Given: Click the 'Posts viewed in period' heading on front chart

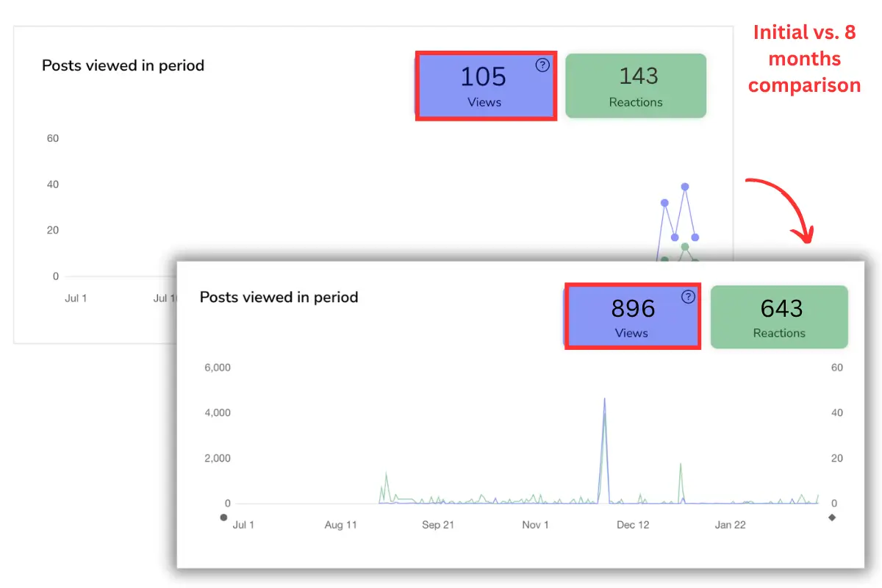Looking at the screenshot, I should 279,297.
